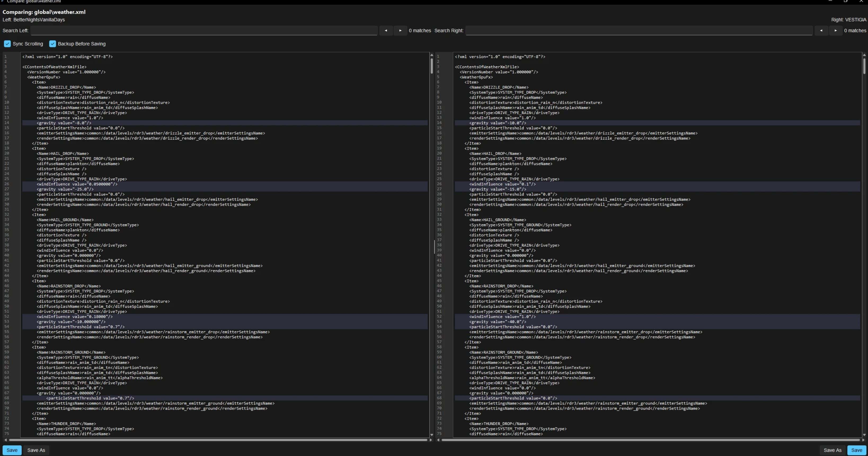Go to next match in right search
Screen dimensions: 868x456
(x=836, y=30)
